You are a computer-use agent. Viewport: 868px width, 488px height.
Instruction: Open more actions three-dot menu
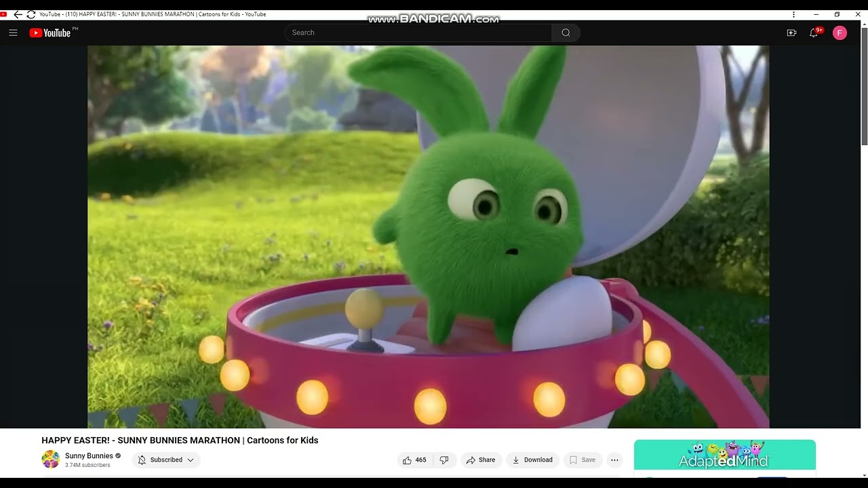[614, 460]
